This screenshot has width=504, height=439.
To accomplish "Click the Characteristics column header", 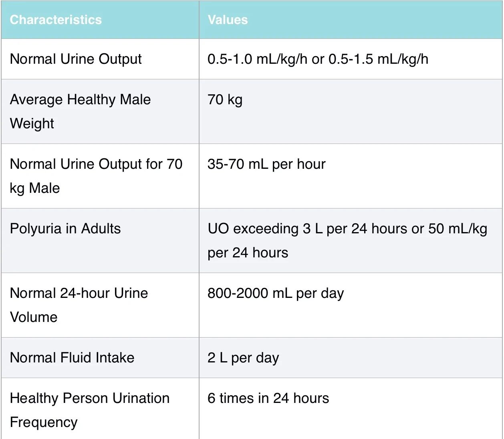I will pyautogui.click(x=100, y=20).
